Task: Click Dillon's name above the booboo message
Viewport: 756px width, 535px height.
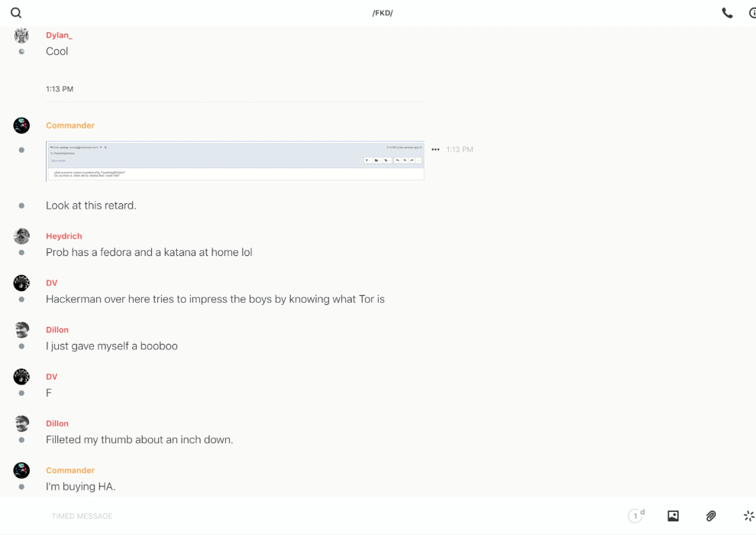Action: point(57,330)
